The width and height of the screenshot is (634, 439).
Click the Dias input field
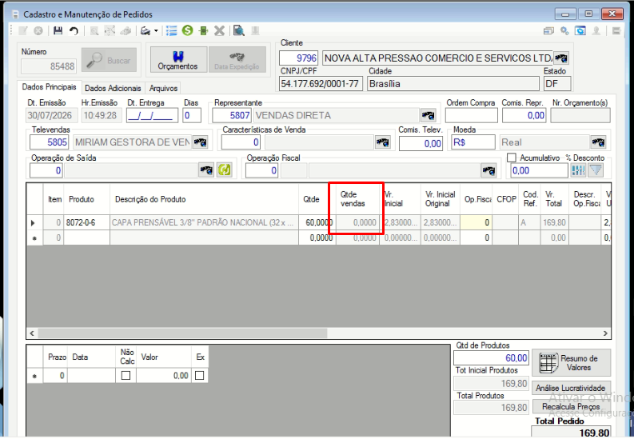pyautogui.click(x=192, y=116)
